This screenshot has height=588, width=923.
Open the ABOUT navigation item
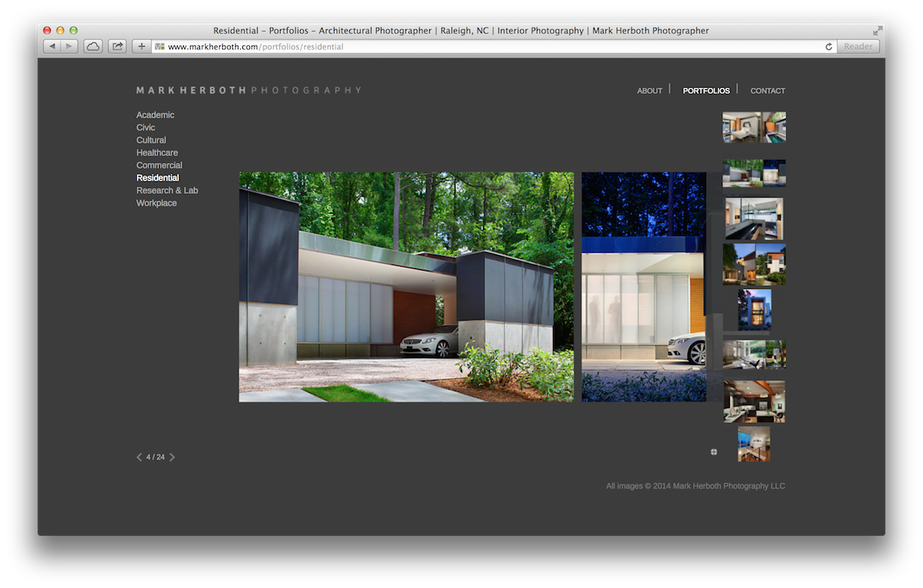650,91
